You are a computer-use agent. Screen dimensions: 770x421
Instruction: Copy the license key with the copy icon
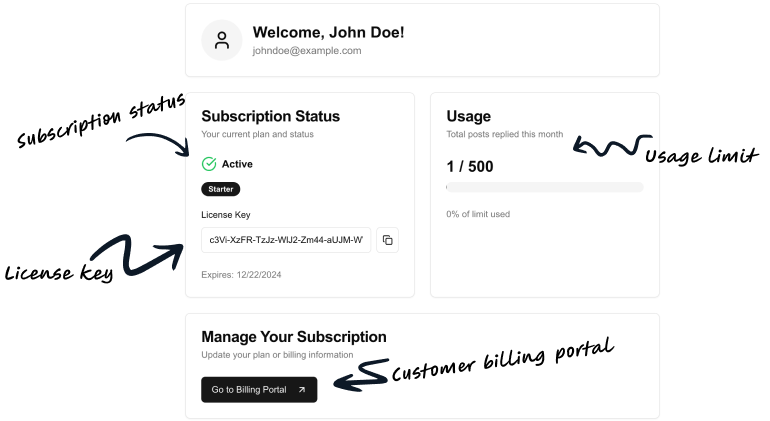388,240
